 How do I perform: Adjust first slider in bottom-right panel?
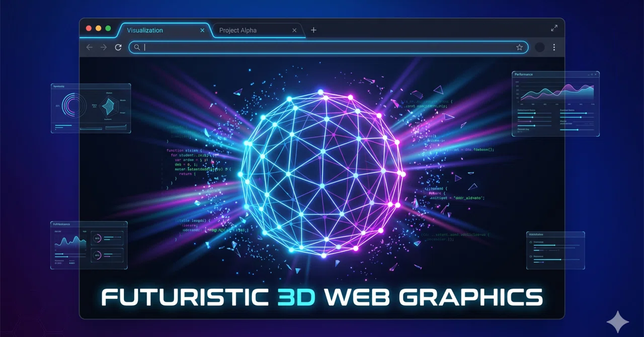coord(557,245)
